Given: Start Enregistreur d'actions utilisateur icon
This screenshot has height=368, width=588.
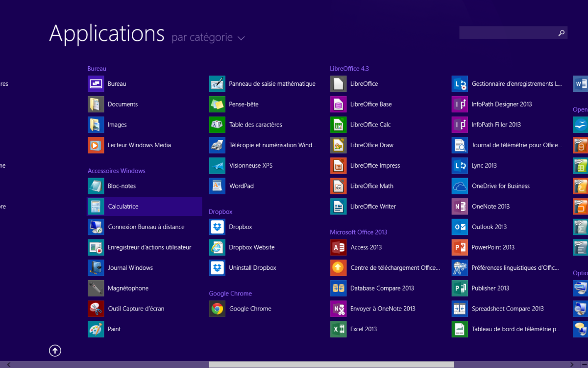Looking at the screenshot, I should point(96,247).
